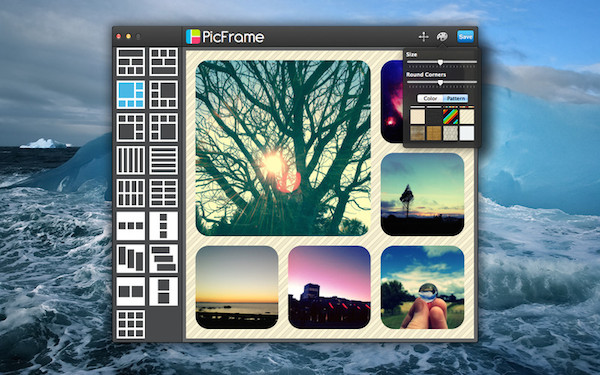Pick three small squares in a column layout
Screen dimensions: 600x375
point(163,226)
